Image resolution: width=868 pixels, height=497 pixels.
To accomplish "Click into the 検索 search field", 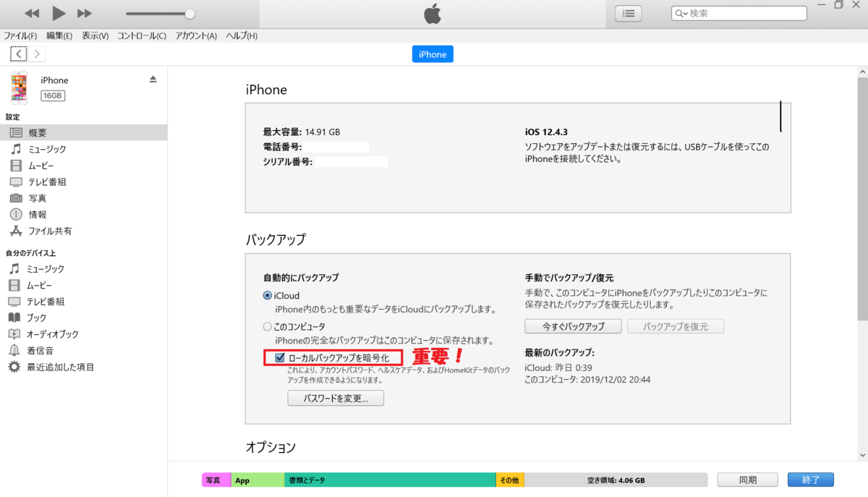I will tap(739, 13).
